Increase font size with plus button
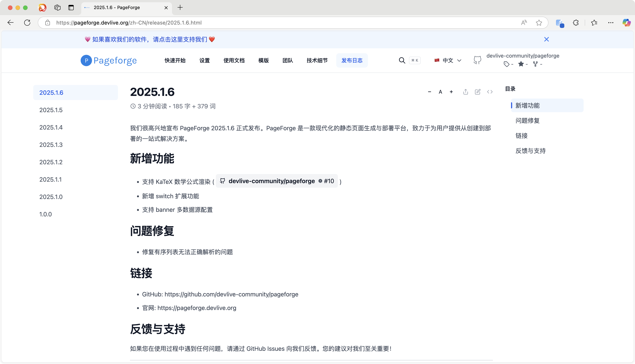The width and height of the screenshot is (635, 364). pyautogui.click(x=451, y=92)
